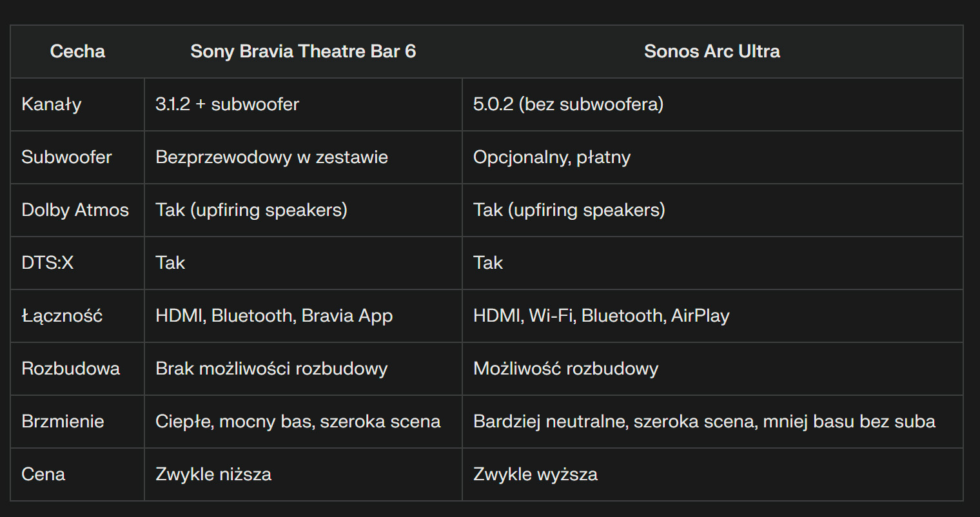This screenshot has width=980, height=517.
Task: Select the Kanały row label
Action: tap(77, 104)
